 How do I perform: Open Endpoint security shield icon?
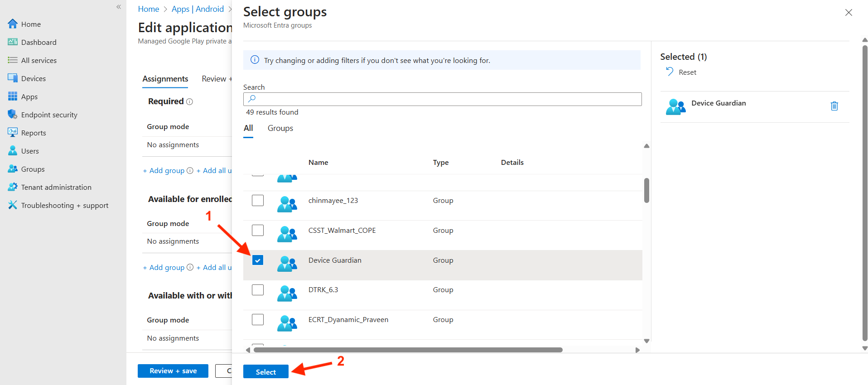coord(13,115)
